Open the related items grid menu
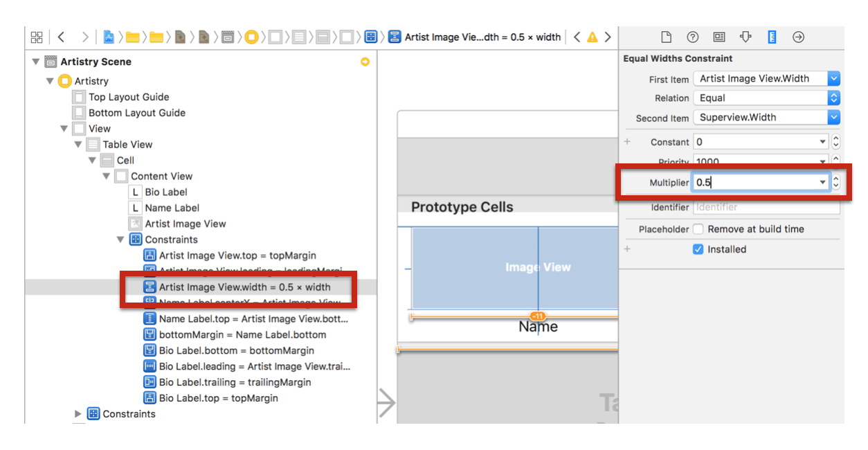 37,37
